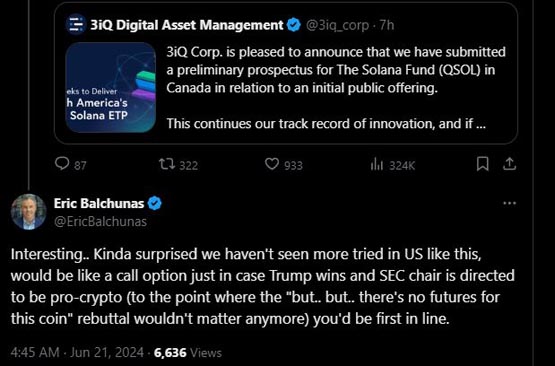This screenshot has width=555, height=366.
Task: Click 3iQ's blue verified badge
Action: pyautogui.click(x=293, y=25)
